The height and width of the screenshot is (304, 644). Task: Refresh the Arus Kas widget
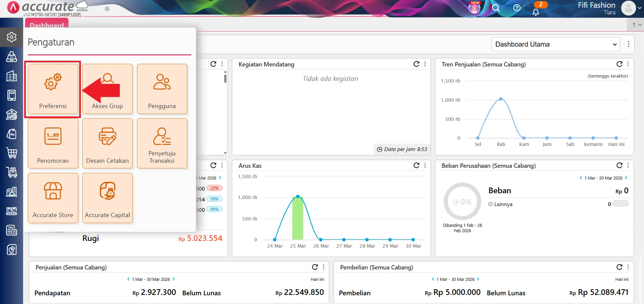416,165
